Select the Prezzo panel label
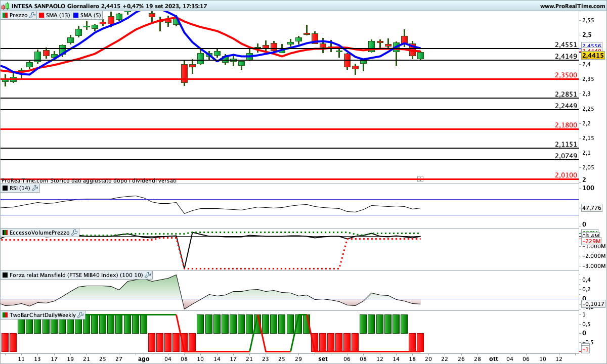The width and height of the screenshot is (607, 364). (19, 15)
